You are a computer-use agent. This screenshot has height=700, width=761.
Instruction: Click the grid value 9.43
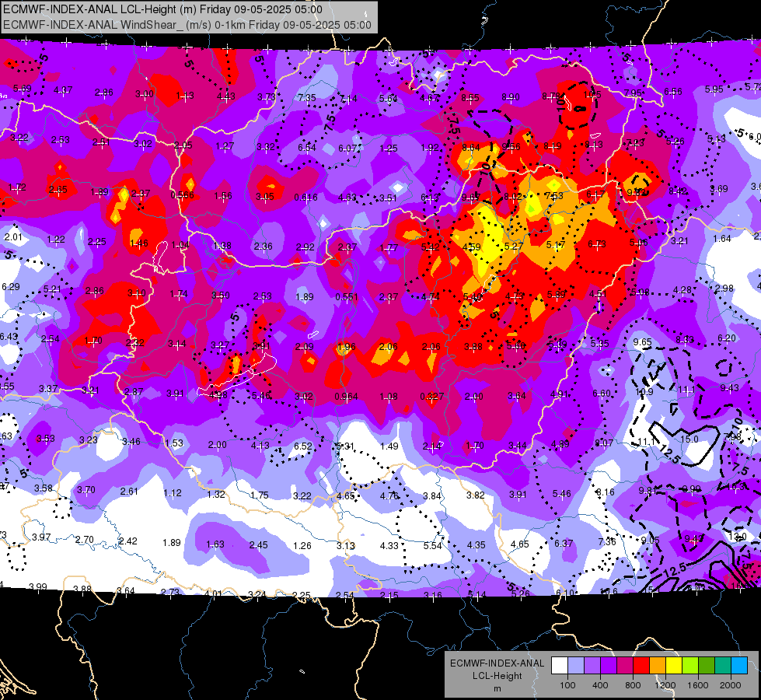[x=729, y=387]
